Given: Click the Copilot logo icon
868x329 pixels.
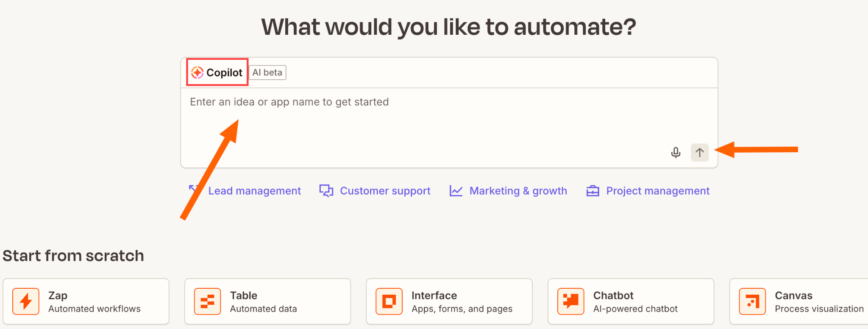Looking at the screenshot, I should (x=197, y=72).
